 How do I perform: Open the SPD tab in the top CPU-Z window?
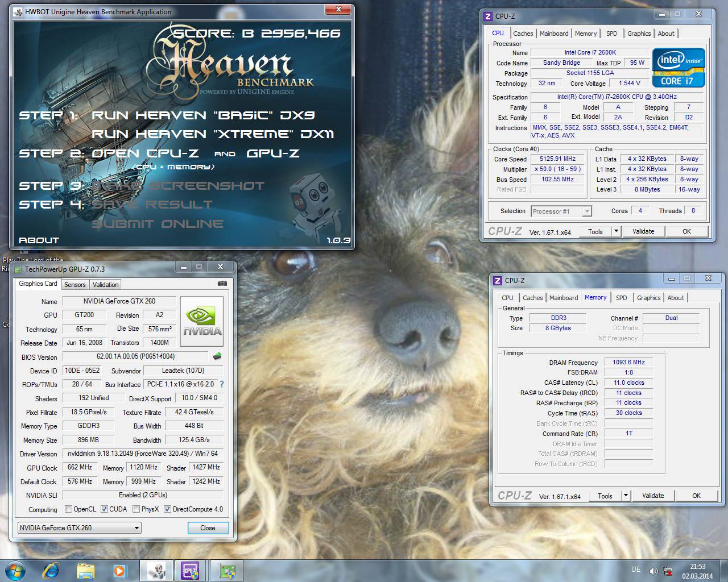(611, 34)
